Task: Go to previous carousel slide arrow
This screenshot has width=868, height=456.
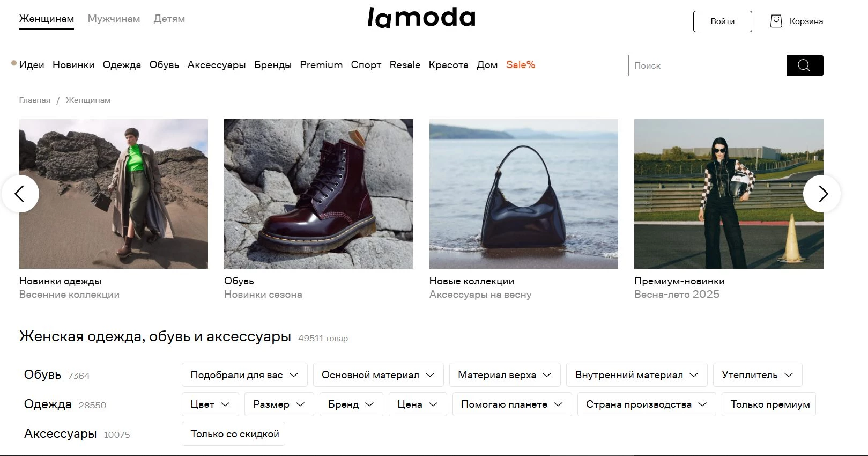Action: click(20, 194)
